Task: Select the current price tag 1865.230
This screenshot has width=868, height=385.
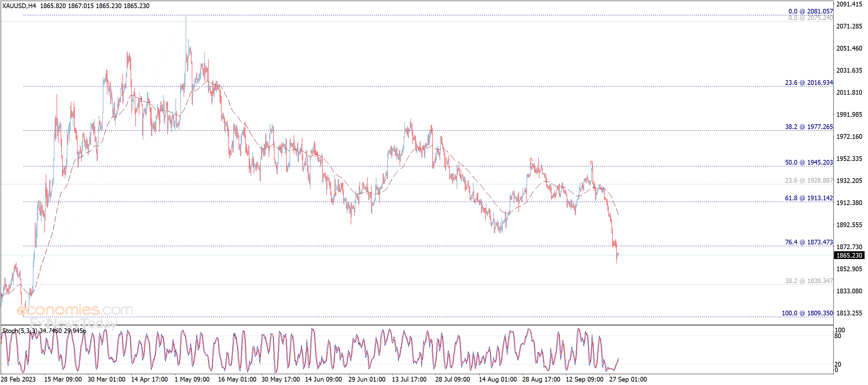Action: click(849, 255)
